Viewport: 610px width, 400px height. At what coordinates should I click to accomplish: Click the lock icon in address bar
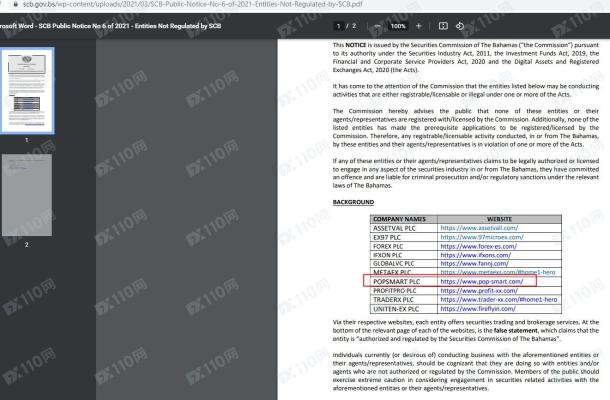point(16,4)
